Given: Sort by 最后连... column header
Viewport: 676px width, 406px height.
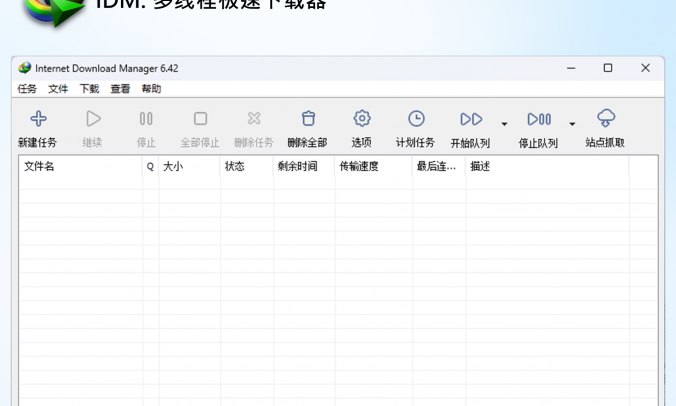Looking at the screenshot, I should pos(439,166).
